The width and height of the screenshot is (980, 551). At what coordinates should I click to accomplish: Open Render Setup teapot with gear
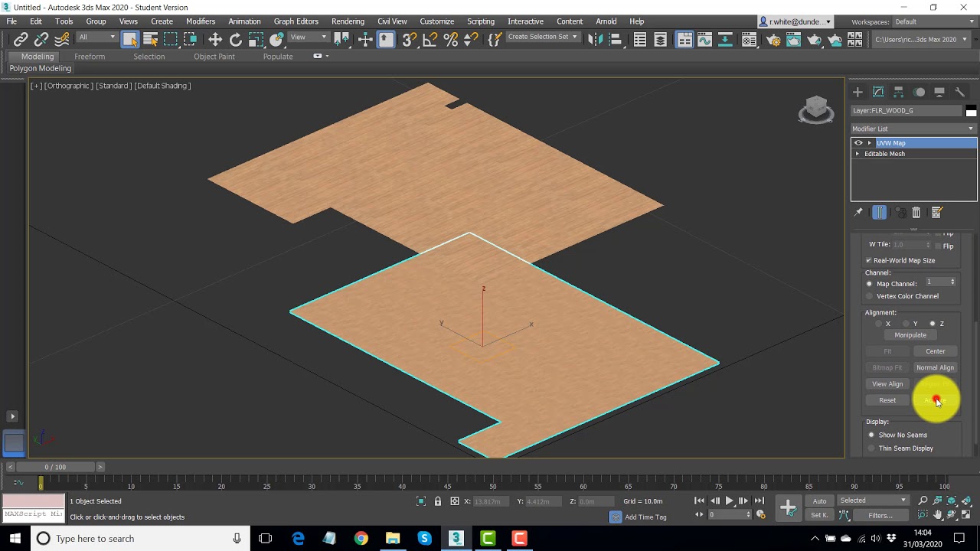pos(773,39)
